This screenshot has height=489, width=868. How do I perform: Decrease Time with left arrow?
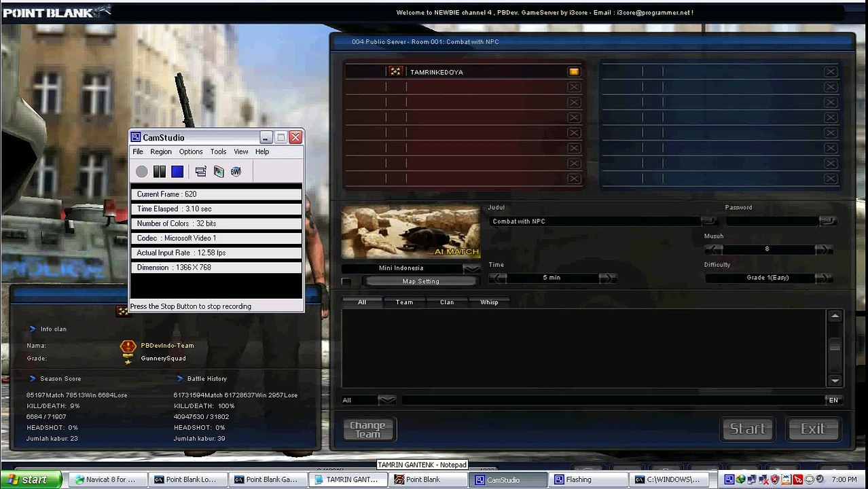coord(498,278)
